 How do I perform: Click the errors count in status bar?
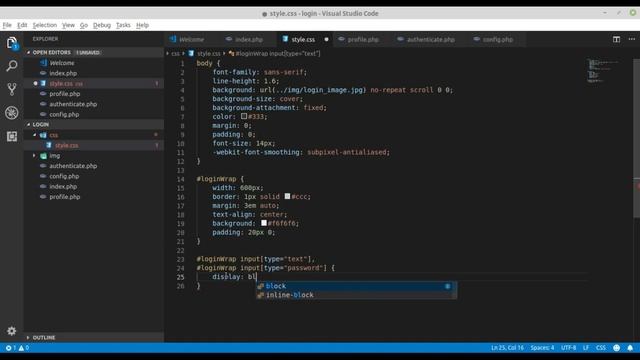tap(11, 348)
